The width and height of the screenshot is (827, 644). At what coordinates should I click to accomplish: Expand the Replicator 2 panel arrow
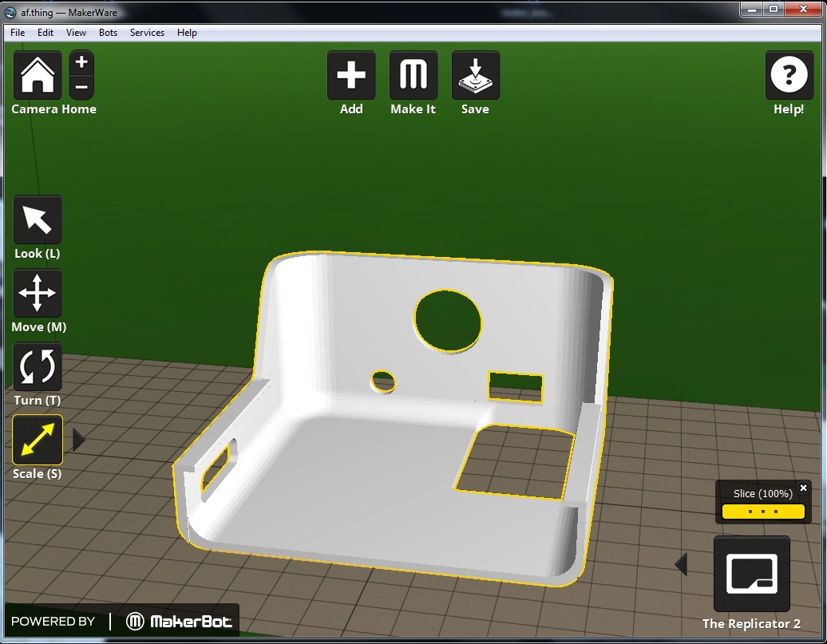pos(681,564)
